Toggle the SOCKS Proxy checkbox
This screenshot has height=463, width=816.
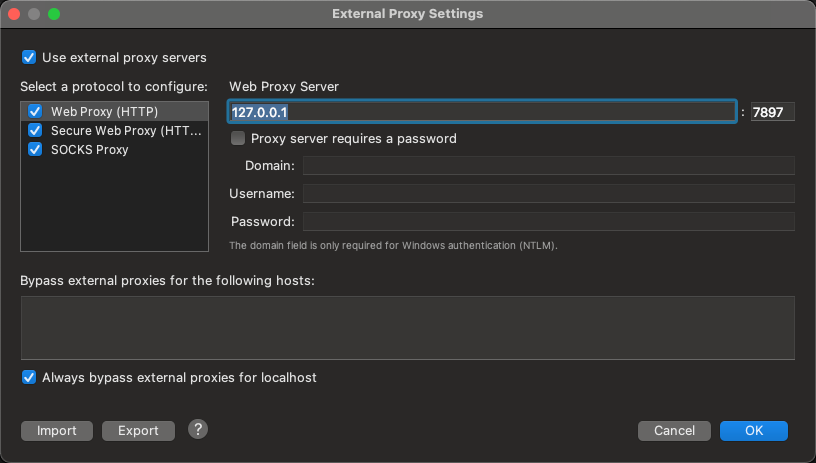point(35,149)
